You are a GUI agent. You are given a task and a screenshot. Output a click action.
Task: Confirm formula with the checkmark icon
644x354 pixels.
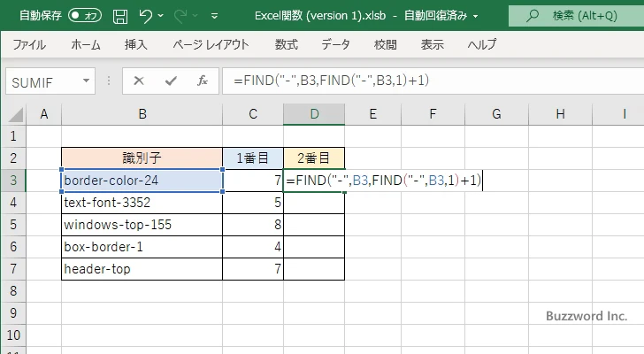pyautogui.click(x=171, y=81)
